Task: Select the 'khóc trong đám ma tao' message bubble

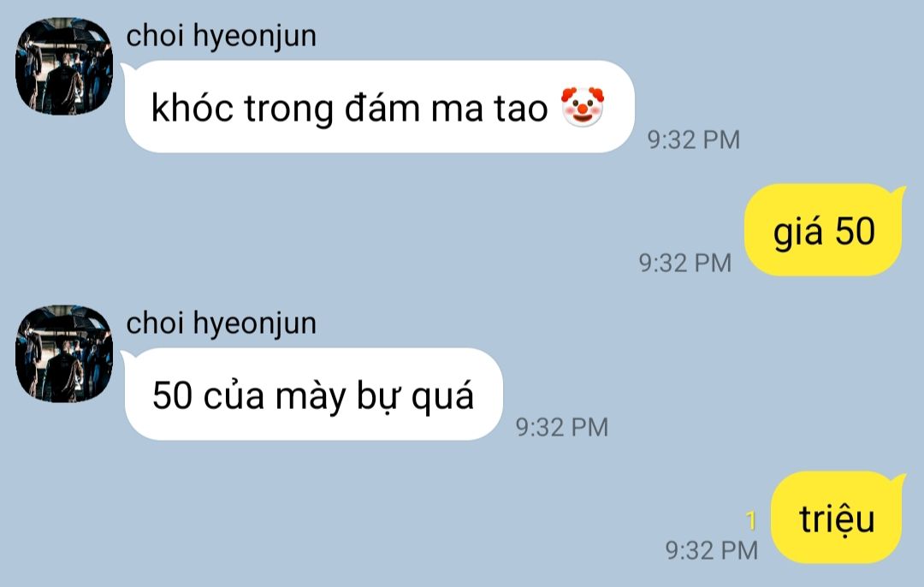Action: tap(379, 107)
